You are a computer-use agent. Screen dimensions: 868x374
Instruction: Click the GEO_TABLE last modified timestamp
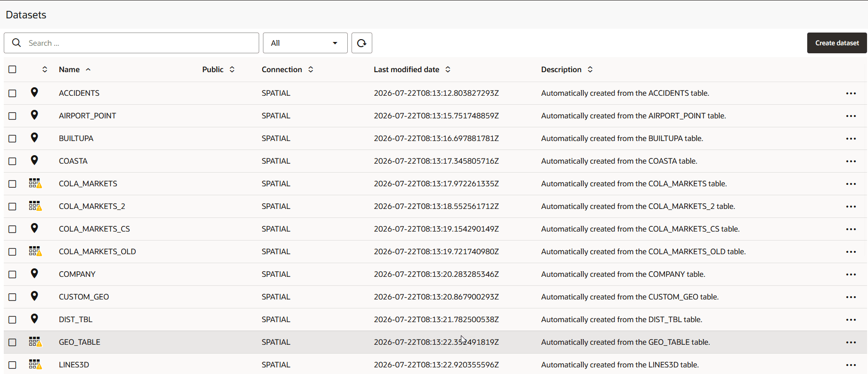[x=436, y=342]
